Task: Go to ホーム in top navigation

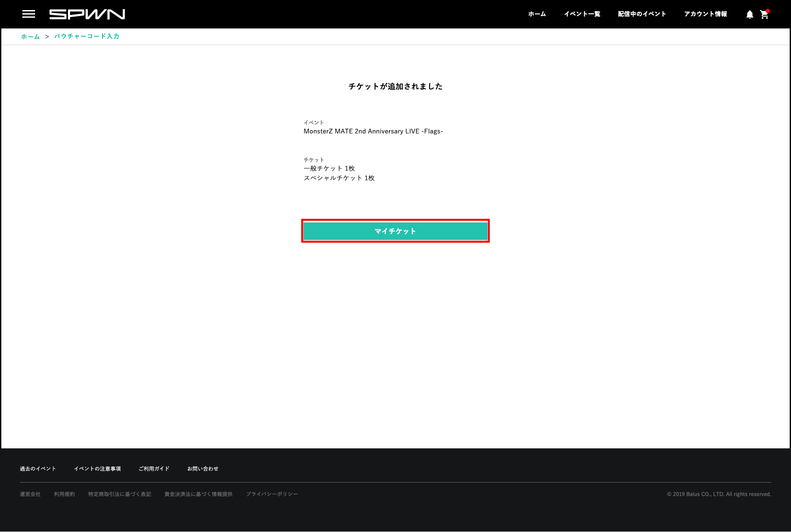Action: click(537, 14)
